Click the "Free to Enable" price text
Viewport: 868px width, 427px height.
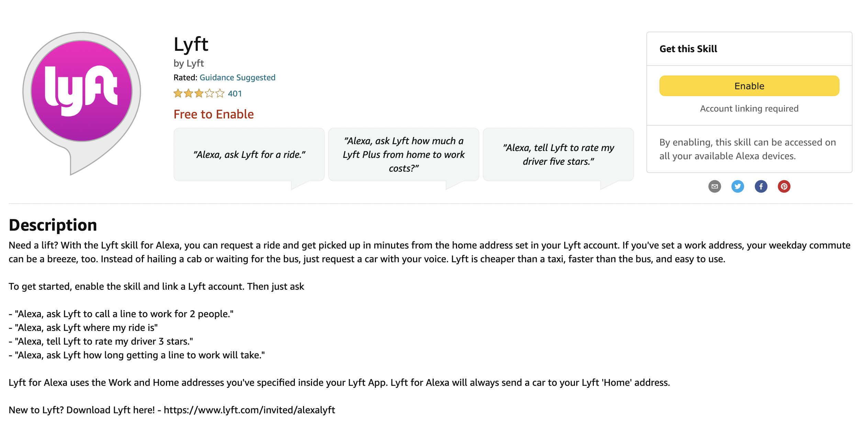click(213, 114)
